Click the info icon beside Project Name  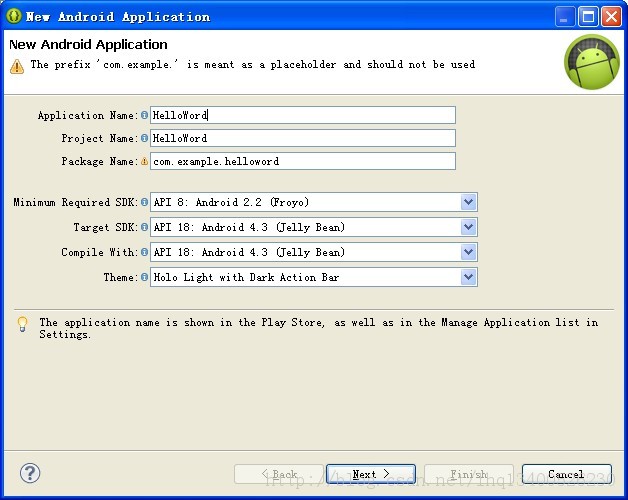coord(144,138)
